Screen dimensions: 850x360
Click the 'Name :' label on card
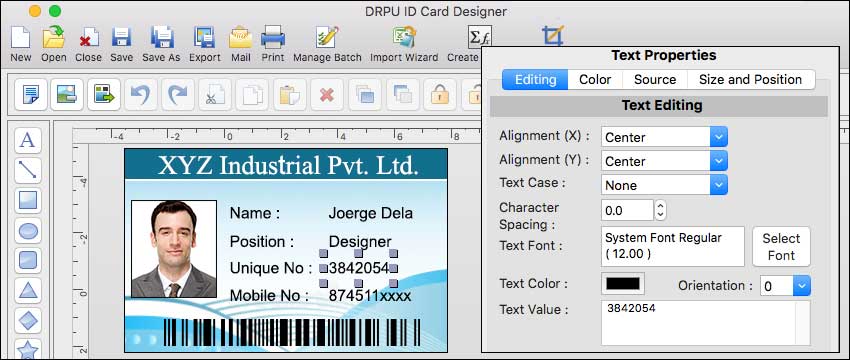(255, 213)
